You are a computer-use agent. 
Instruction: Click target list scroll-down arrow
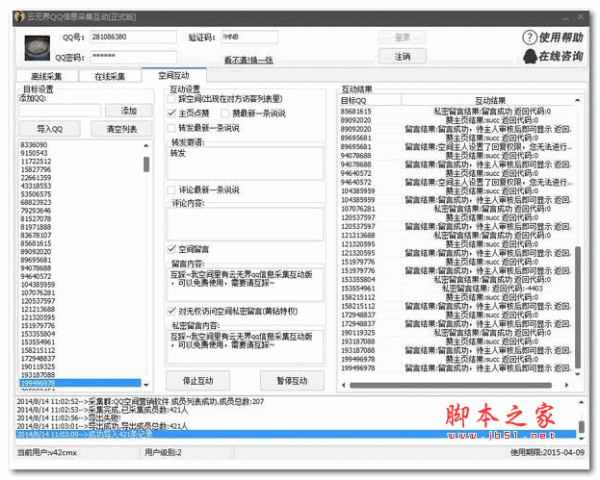click(146, 385)
